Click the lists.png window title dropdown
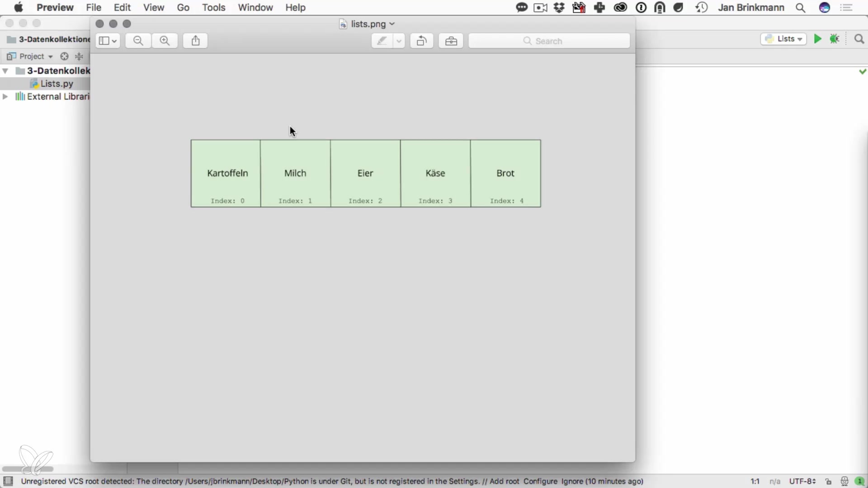Screen dimensions: 868x488 (392, 24)
